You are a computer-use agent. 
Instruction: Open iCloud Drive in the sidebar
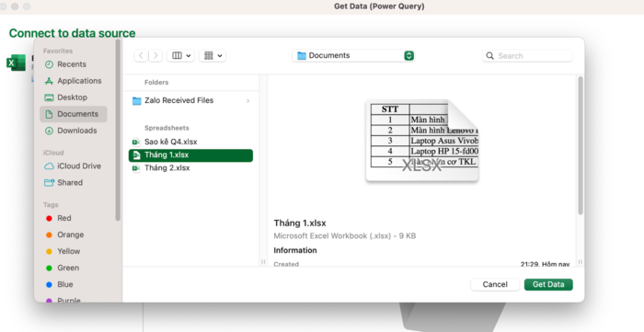click(x=73, y=166)
